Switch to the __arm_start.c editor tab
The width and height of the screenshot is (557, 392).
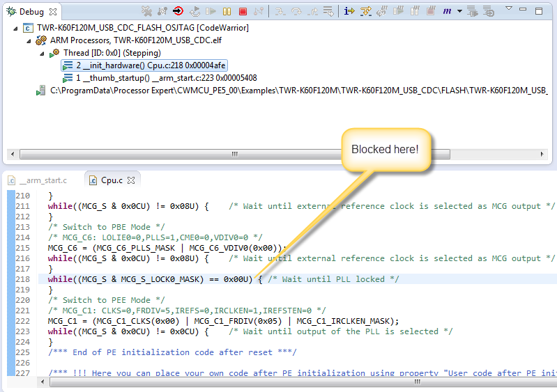click(40, 180)
